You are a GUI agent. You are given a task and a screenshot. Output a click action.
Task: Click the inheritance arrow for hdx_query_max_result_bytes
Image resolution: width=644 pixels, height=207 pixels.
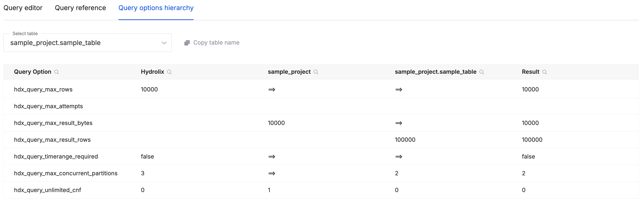pos(398,123)
